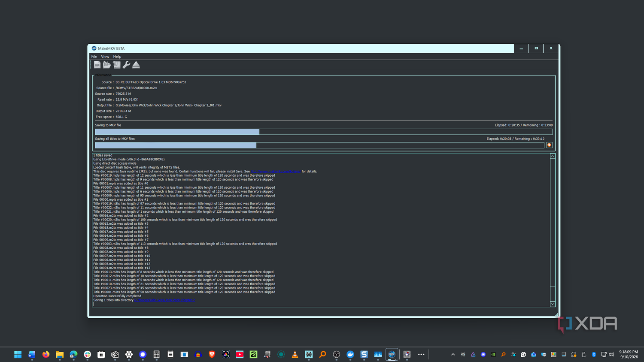
Task: Click the 'Operation successfully completed' log line
Action: (x=117, y=296)
